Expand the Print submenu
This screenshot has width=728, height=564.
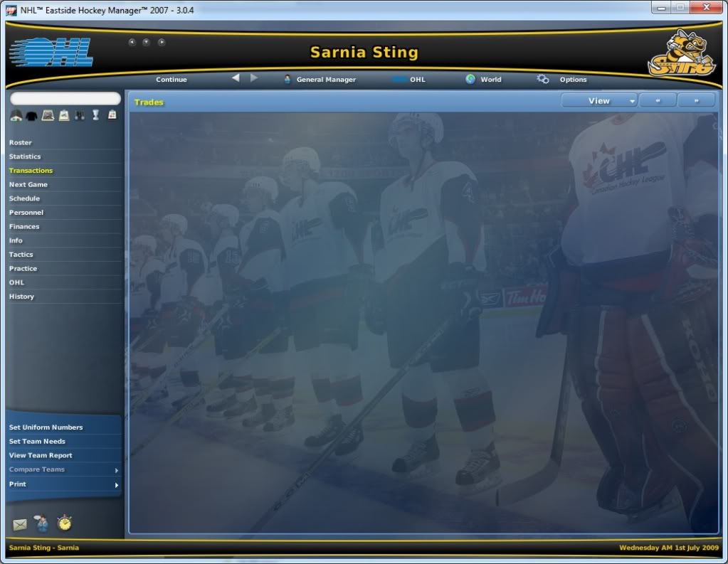pos(117,485)
